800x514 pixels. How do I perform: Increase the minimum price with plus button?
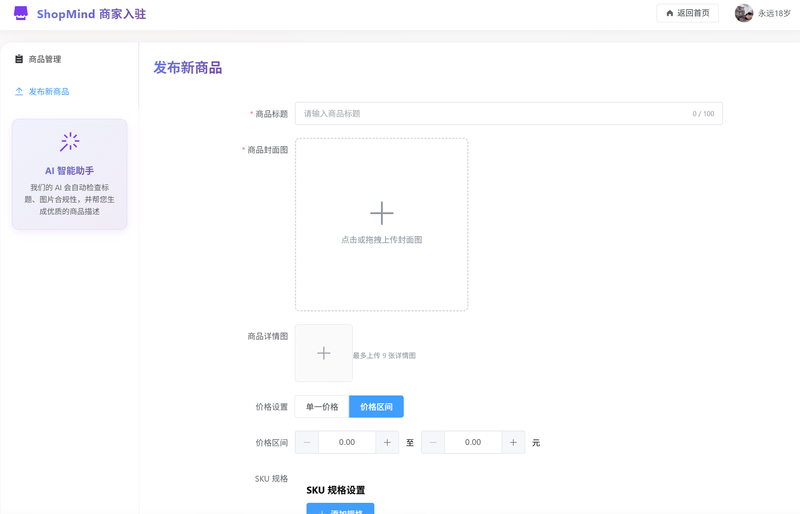(388, 442)
